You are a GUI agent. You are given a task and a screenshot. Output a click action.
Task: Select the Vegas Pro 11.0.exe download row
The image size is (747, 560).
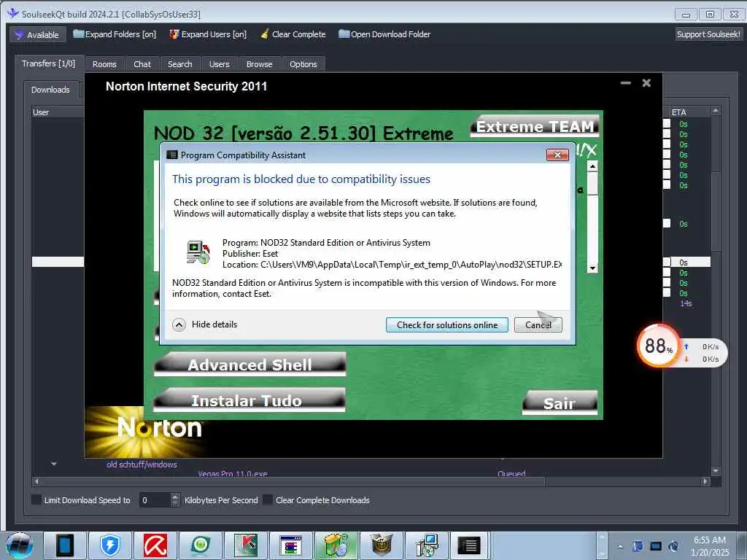pos(233,473)
